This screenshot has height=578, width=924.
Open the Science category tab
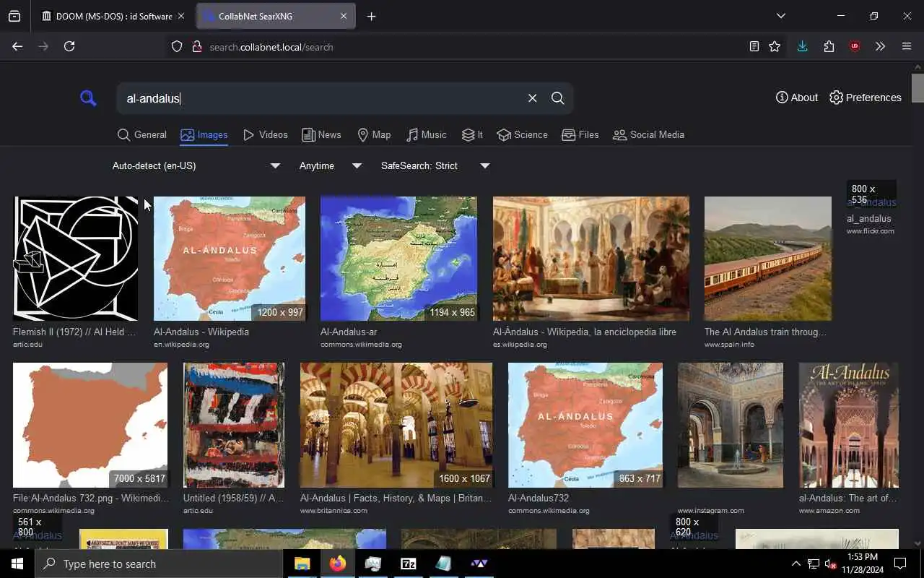pyautogui.click(x=523, y=134)
